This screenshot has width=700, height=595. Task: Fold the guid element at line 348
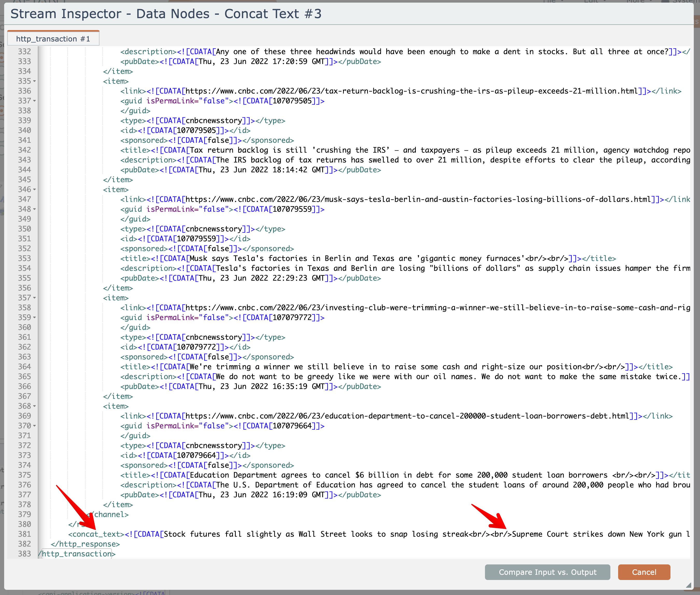tap(34, 209)
